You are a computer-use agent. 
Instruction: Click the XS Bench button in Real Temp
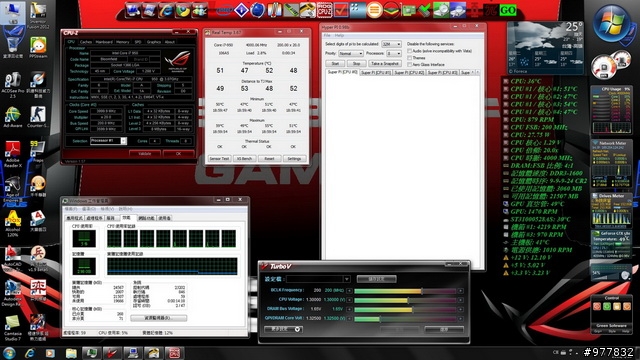244,158
